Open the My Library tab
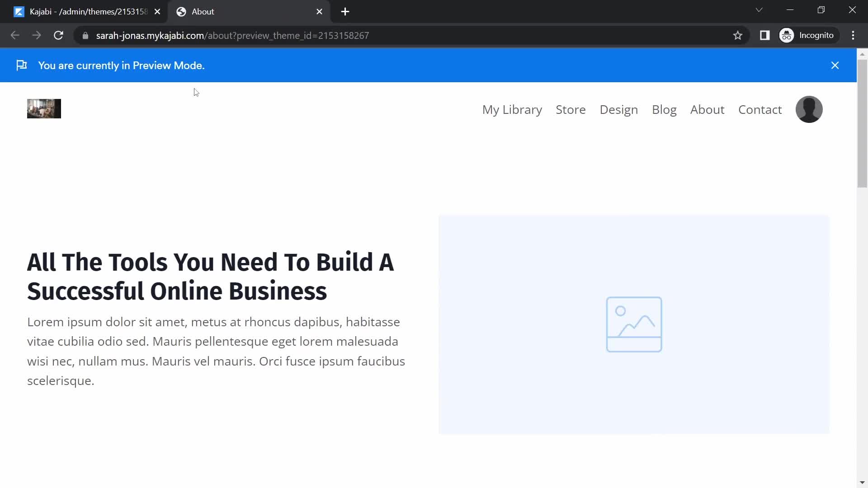The height and width of the screenshot is (488, 868). tap(512, 109)
